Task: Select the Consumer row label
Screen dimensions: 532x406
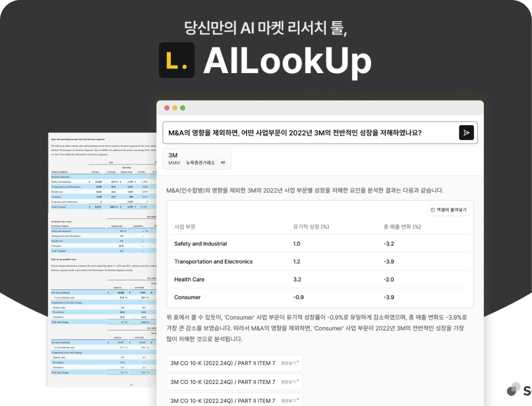Action: (x=187, y=297)
